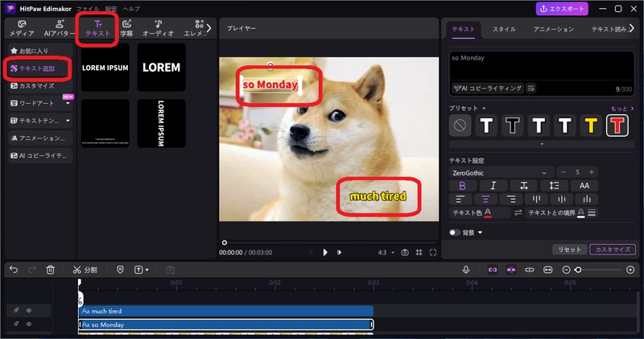
Task: Toggle pin on the so Monday track
Action: (16, 324)
